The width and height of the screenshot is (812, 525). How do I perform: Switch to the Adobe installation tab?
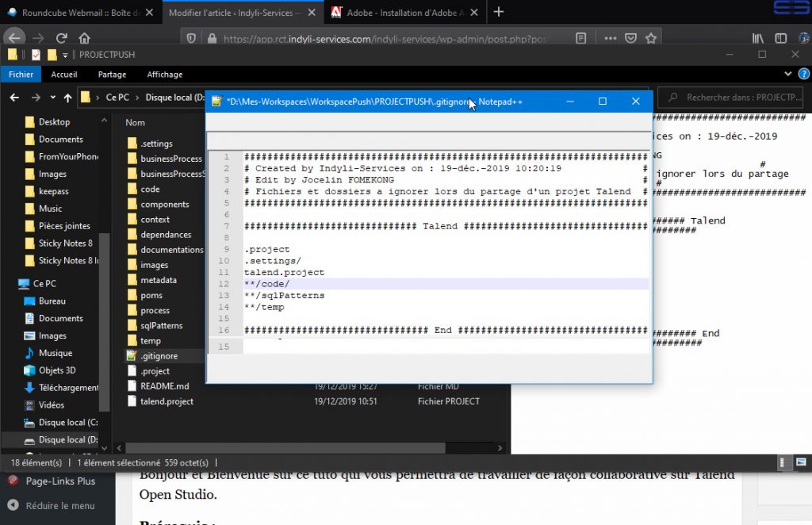click(405, 13)
